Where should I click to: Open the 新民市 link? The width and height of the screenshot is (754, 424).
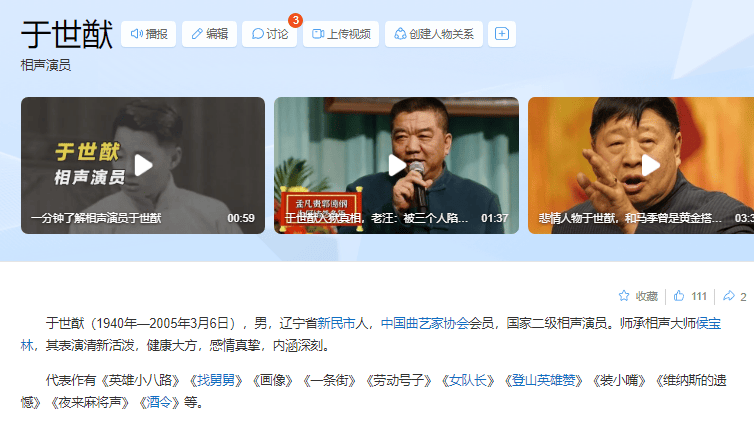tap(336, 324)
